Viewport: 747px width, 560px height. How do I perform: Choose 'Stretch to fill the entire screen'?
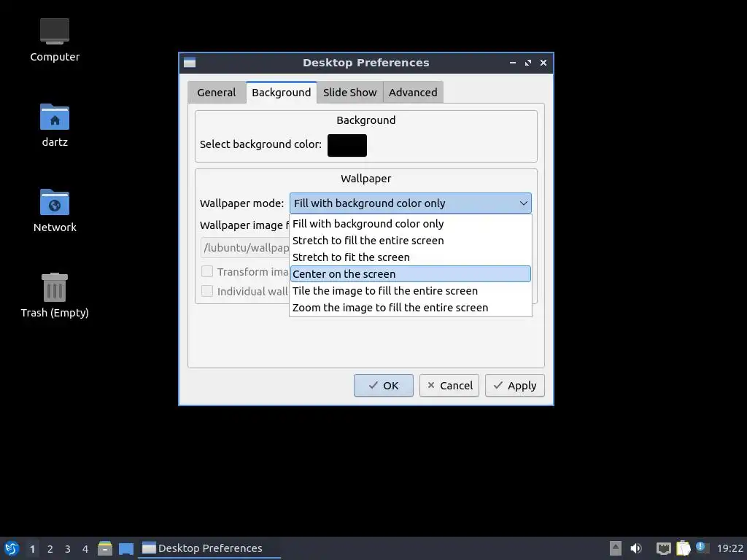410,241
